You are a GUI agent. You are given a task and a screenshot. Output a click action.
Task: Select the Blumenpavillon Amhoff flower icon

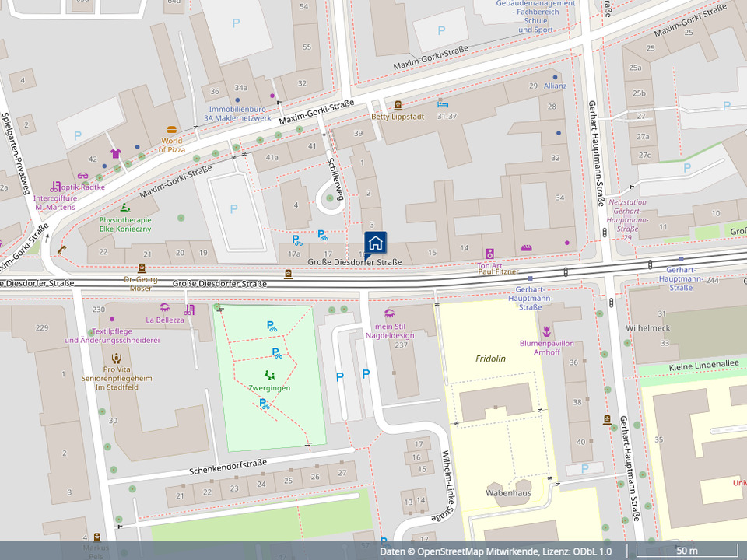pyautogui.click(x=547, y=331)
